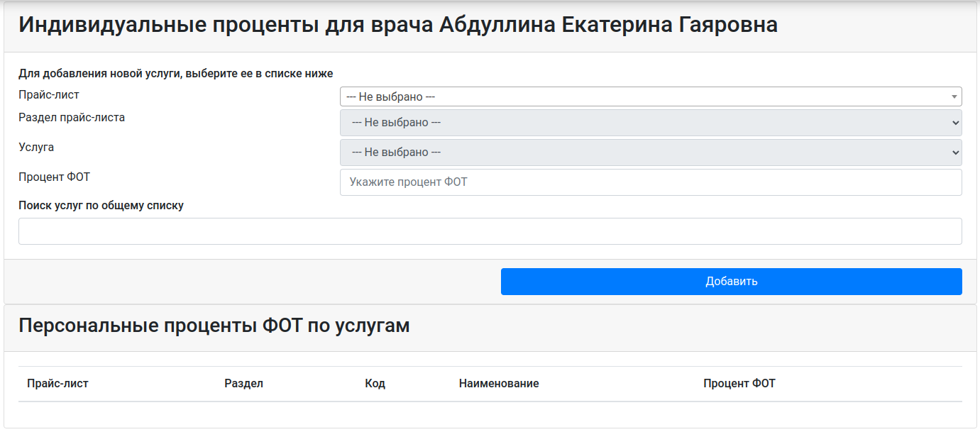This screenshot has height=432, width=980.
Task: Click the small arrow of Прайс-лист combo box
Action: pyautogui.click(x=954, y=96)
